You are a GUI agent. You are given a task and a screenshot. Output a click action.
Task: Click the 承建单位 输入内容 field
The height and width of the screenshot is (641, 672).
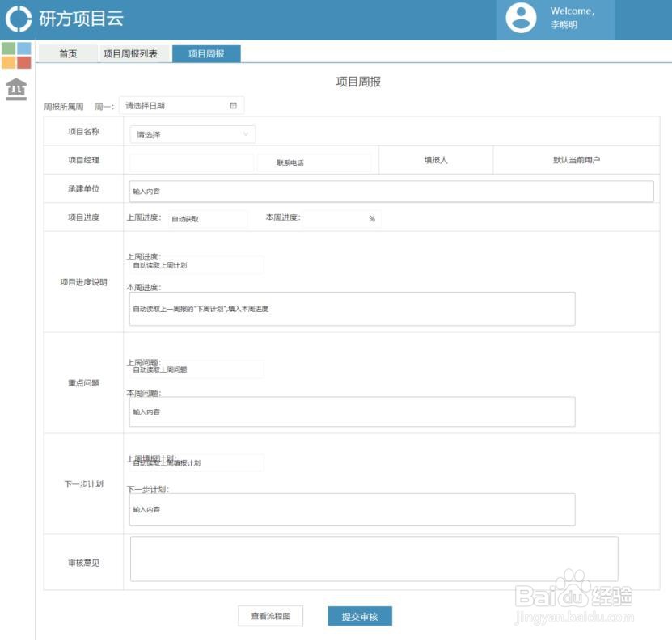391,191
